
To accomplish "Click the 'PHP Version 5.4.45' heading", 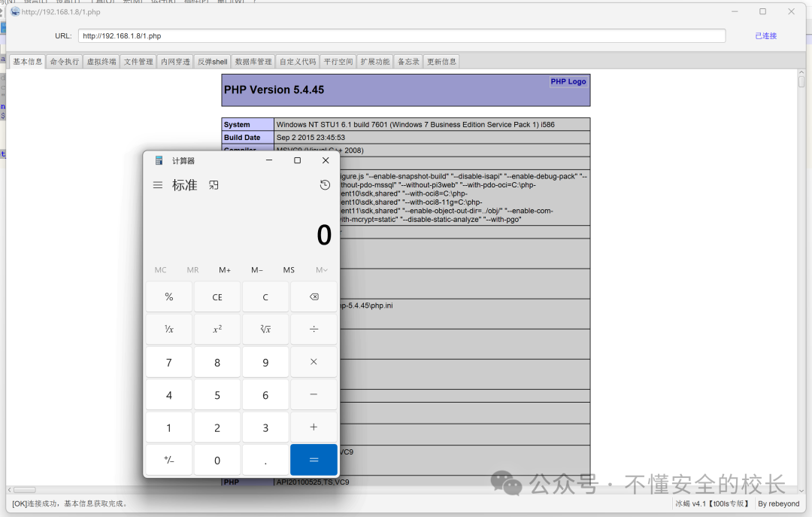I will pos(274,90).
